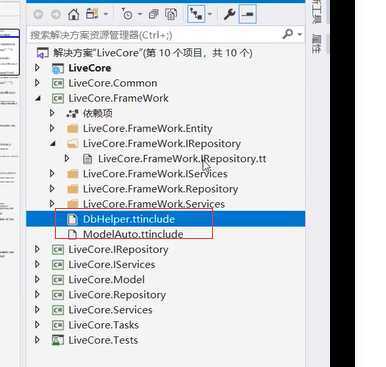The image size is (386, 367).
Task: Click the magnifier search icon
Action: 287,34
